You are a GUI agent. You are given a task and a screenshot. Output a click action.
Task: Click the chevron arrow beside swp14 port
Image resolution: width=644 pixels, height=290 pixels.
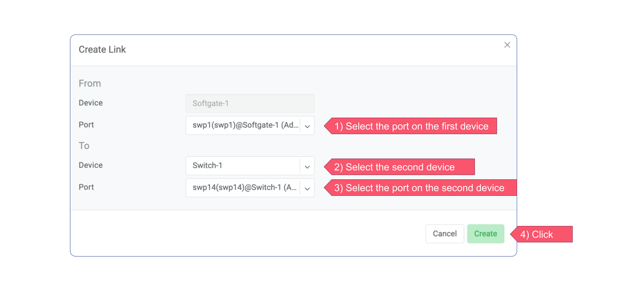pos(307,188)
